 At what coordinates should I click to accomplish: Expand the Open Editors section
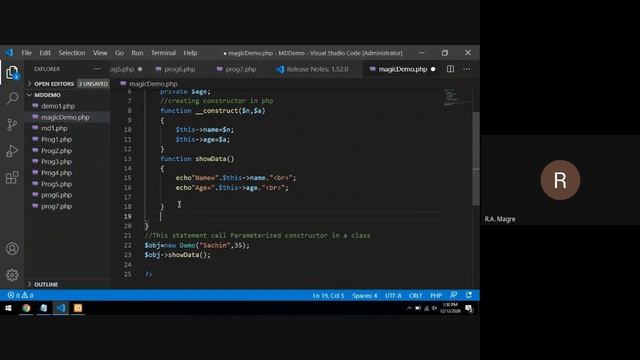[54, 84]
